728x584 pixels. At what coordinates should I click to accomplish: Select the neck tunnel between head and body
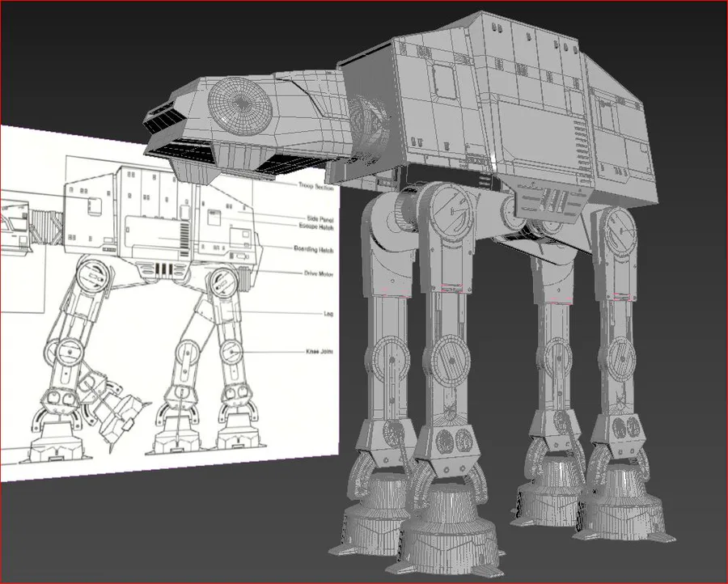369,130
